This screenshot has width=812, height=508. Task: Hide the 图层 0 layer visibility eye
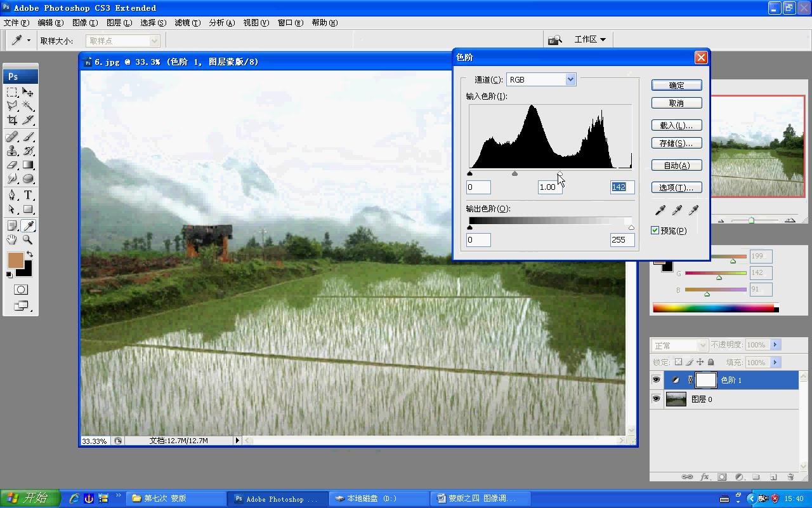point(657,399)
